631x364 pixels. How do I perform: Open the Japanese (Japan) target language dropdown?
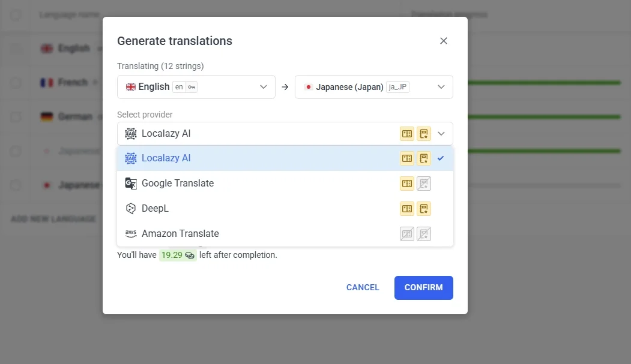(x=374, y=87)
